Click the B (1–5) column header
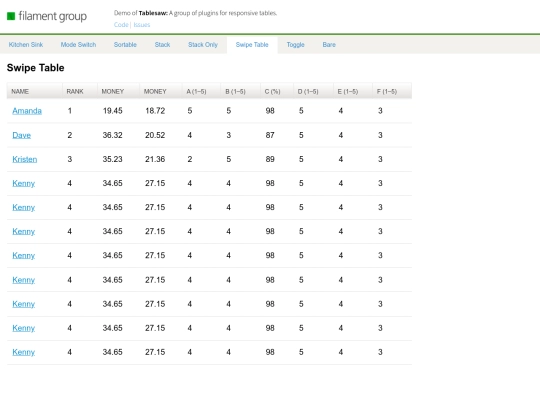 point(240,91)
